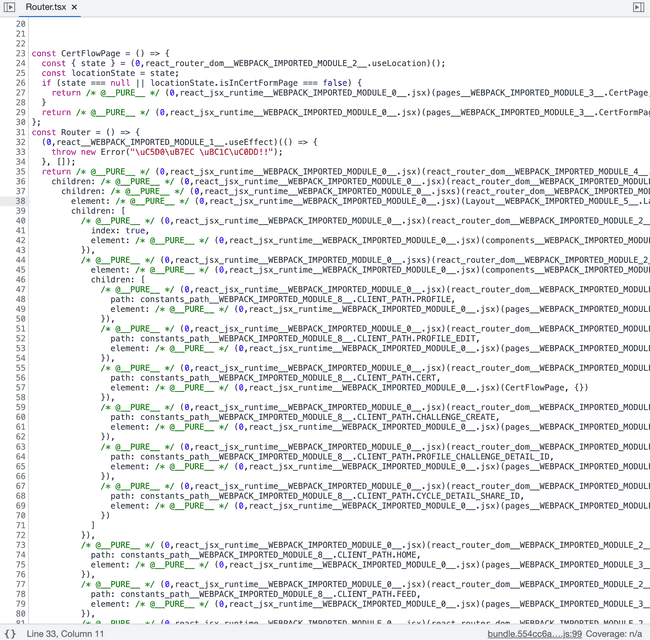Click the Line 33, Column 11 position indicator
This screenshot has width=650, height=640.
pyautogui.click(x=65, y=633)
